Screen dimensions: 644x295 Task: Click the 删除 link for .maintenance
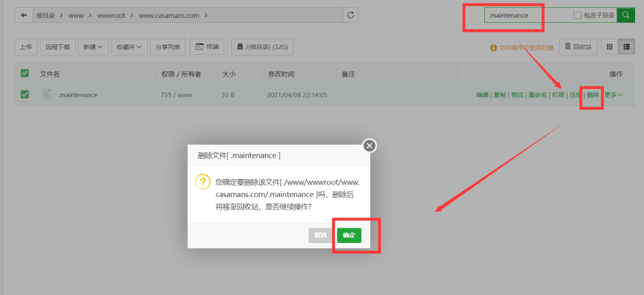tap(593, 94)
